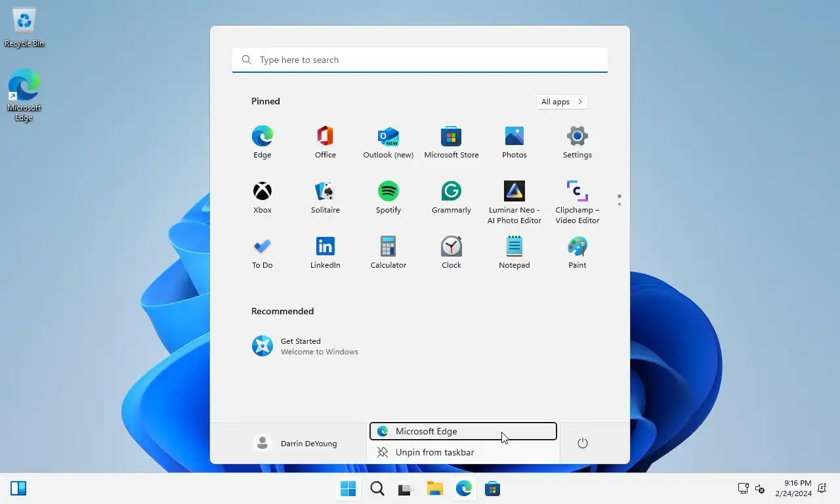The width and height of the screenshot is (840, 504).
Task: Launch the Office pinned app
Action: 325,142
